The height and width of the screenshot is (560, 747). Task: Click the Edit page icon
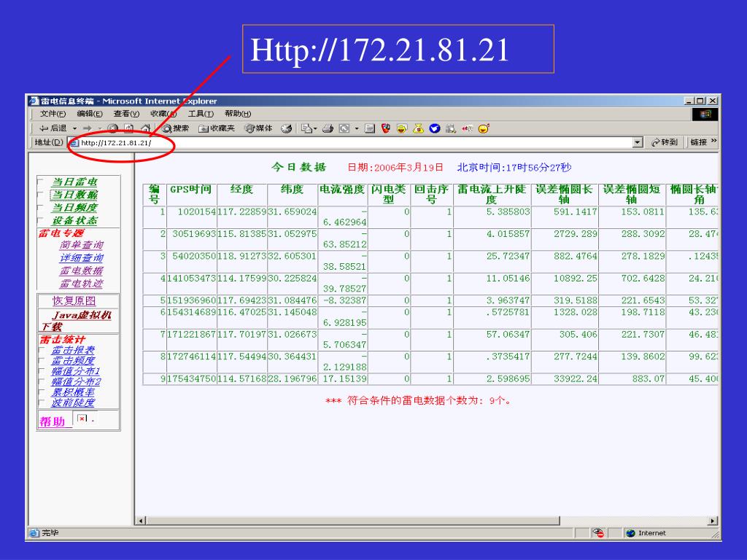[x=344, y=128]
